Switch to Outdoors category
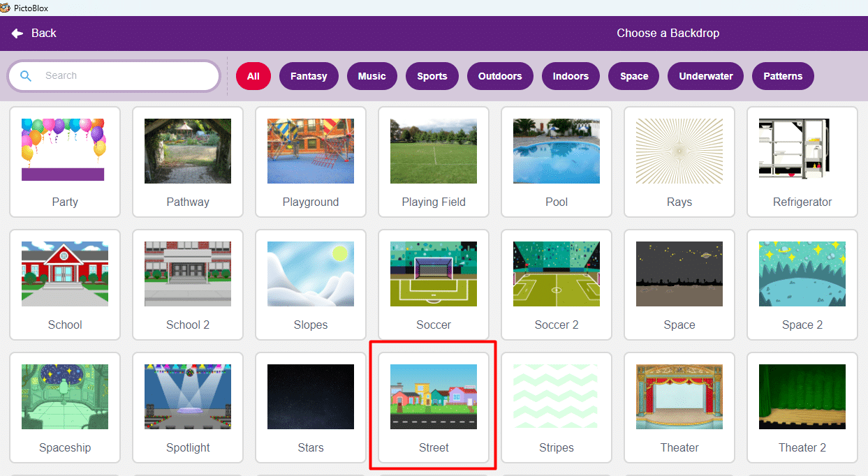868x476 pixels. point(499,76)
